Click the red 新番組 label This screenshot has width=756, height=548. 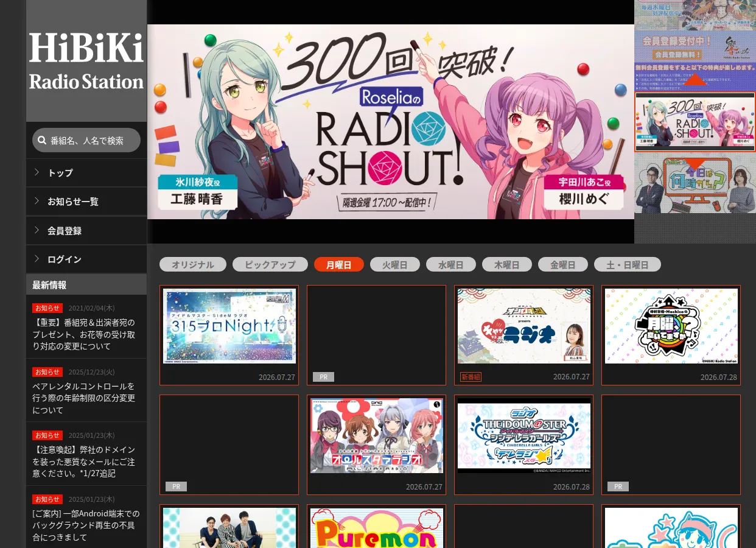tap(471, 377)
